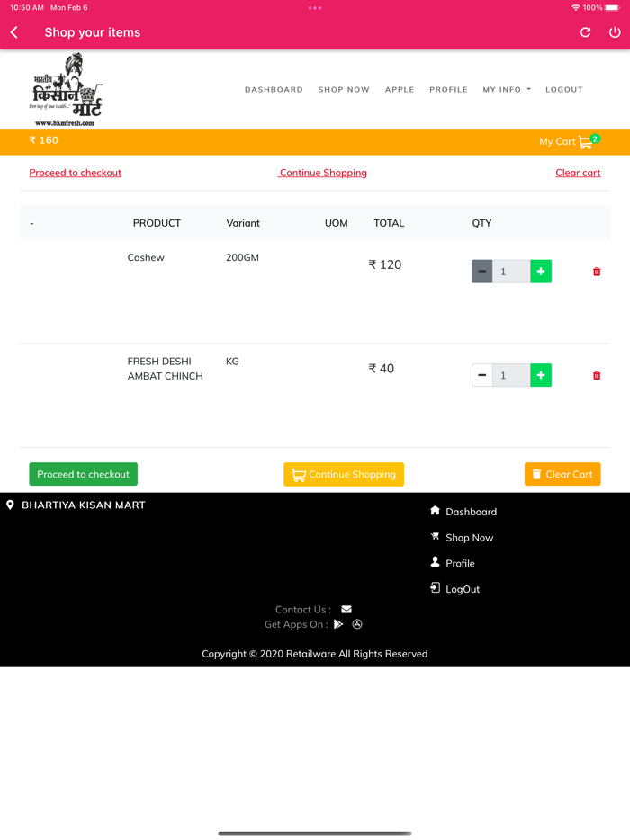Viewport: 630px width, 840px height.
Task: Click the 200GM variant cell
Action: point(242,258)
